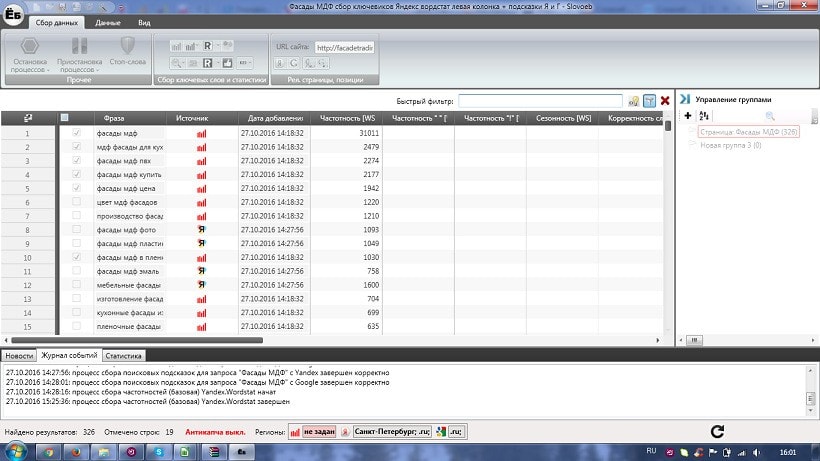Click the add group plus icon
This screenshot has height=461, width=820.
pyautogui.click(x=688, y=116)
